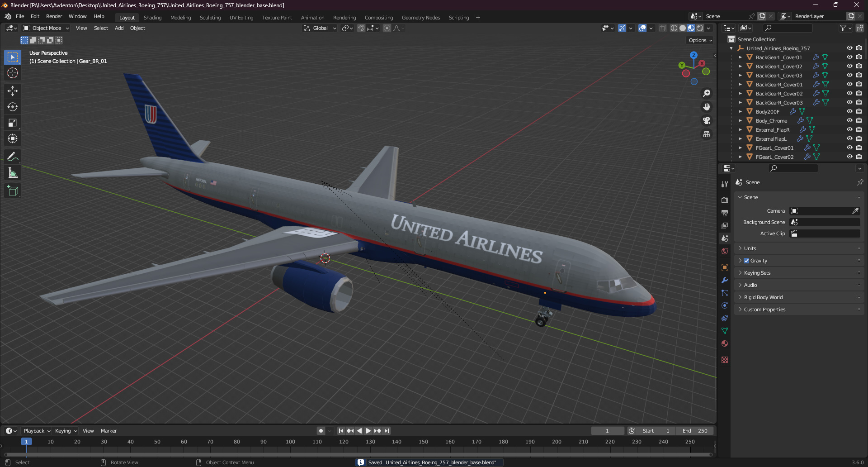Image resolution: width=868 pixels, height=467 pixels.
Task: Open the Object Mode dropdown
Action: tap(46, 28)
